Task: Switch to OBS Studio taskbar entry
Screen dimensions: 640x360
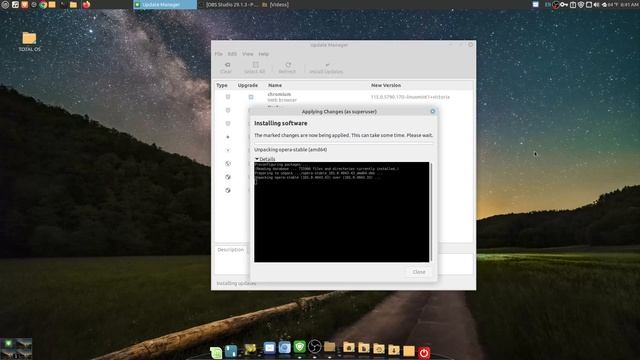Action: 229,4
